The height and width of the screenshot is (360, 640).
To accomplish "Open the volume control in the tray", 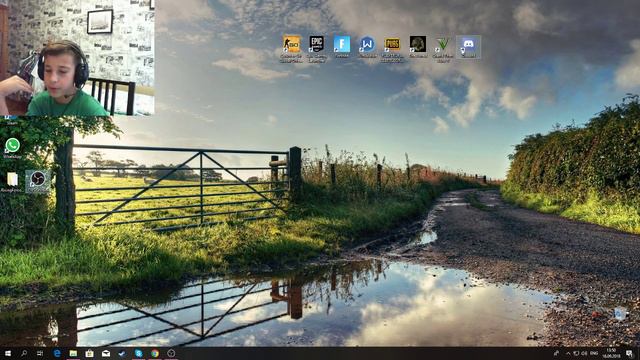I will pos(584,353).
